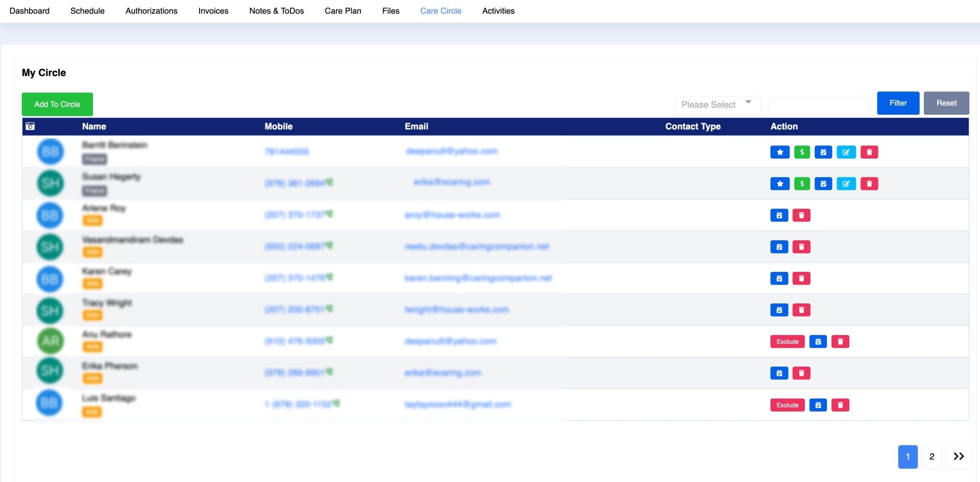Click Exclude for Luis Santiago
Viewport: 980px width, 482px height.
pos(788,405)
